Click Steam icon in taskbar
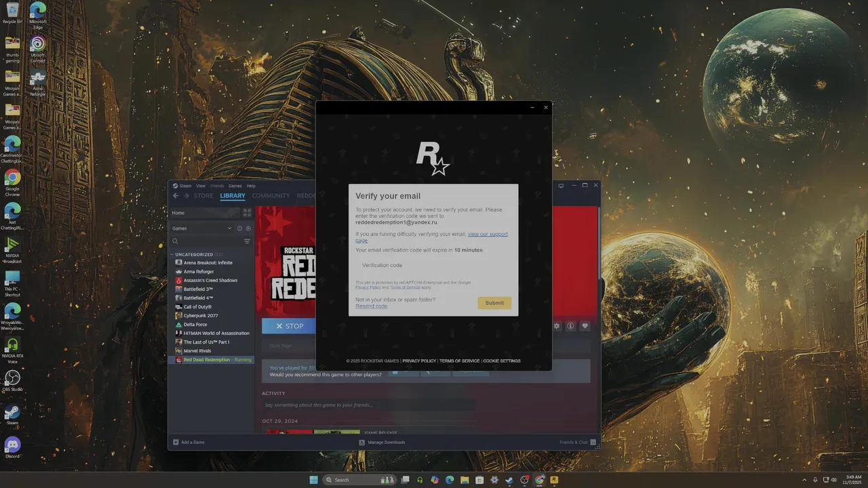868x488 pixels. click(509, 480)
